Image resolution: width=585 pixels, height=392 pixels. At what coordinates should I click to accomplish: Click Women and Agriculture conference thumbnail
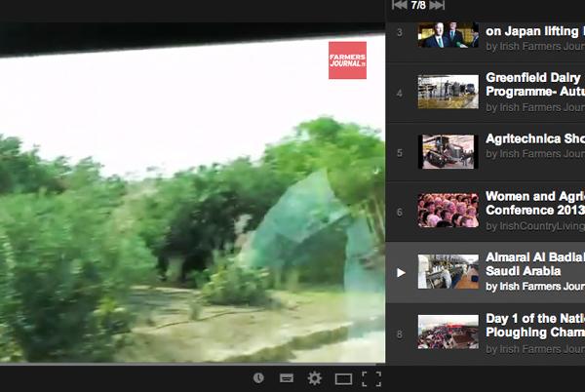pyautogui.click(x=448, y=211)
